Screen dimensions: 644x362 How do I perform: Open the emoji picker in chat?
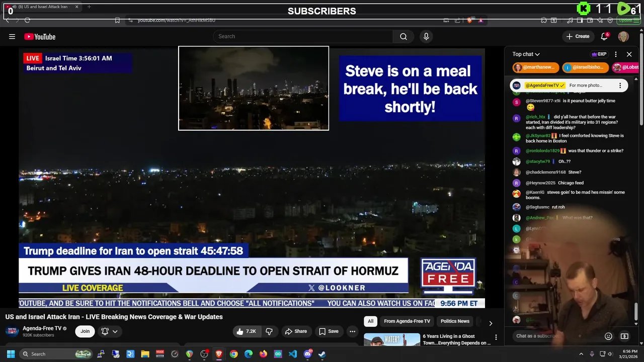608,336
